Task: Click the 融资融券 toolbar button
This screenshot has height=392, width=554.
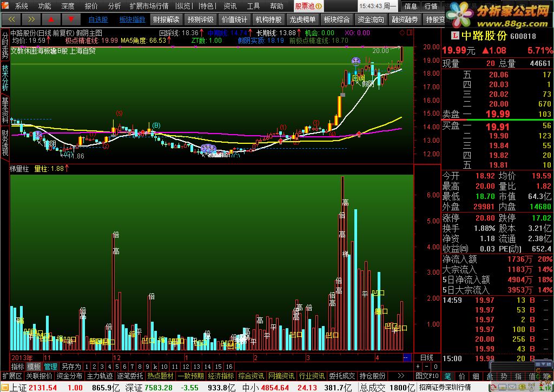Action: [x=405, y=19]
